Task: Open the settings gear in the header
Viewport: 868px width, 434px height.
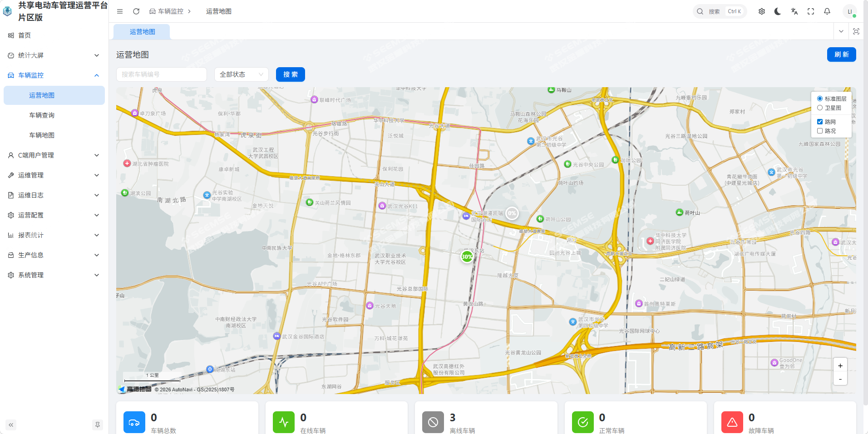Action: [762, 11]
